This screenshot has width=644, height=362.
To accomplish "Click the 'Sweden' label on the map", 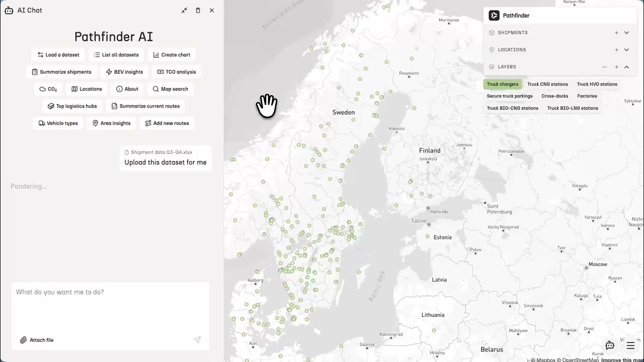I will click(x=344, y=113).
